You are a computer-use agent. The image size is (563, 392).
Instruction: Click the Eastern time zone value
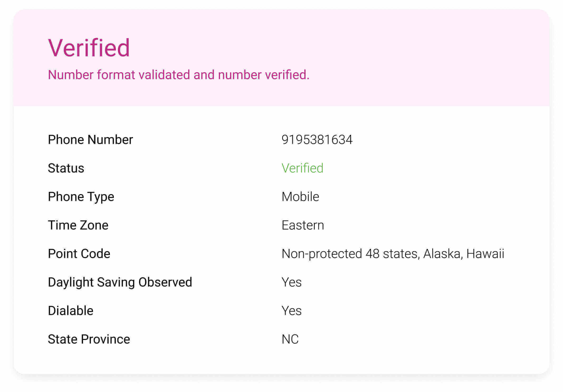pyautogui.click(x=303, y=225)
